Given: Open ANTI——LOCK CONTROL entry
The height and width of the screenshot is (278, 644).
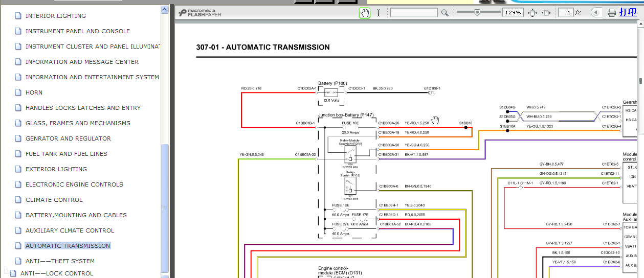Looking at the screenshot, I should 57,273.
